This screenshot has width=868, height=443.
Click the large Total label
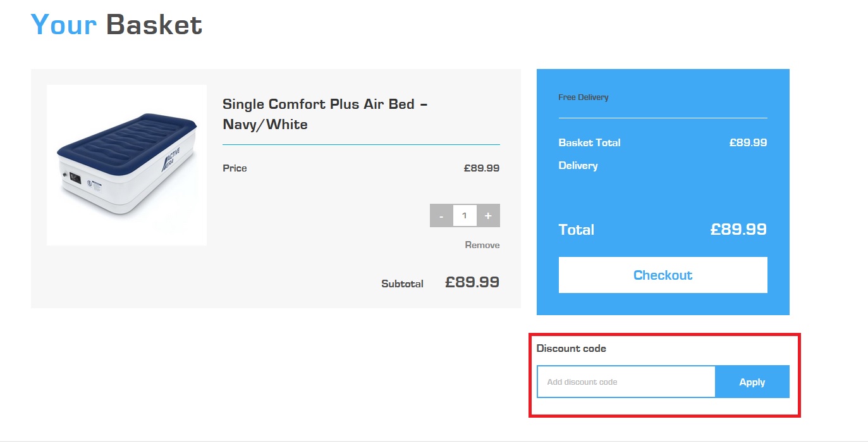[x=577, y=229]
